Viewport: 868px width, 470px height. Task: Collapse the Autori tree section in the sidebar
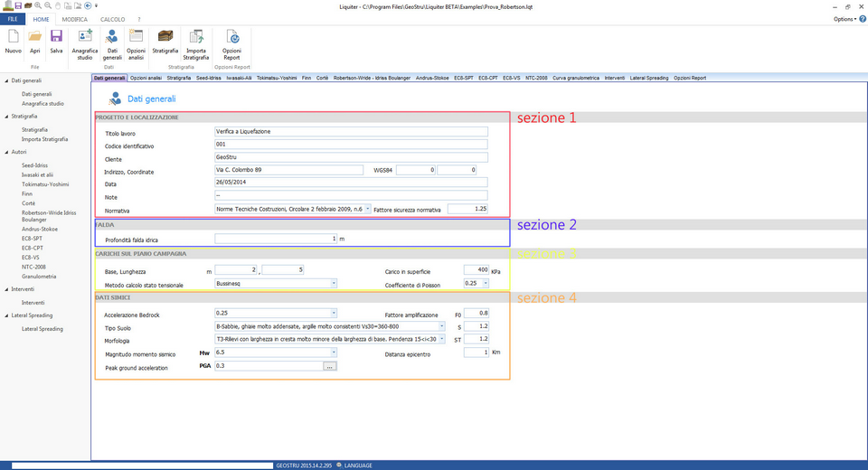(6, 152)
